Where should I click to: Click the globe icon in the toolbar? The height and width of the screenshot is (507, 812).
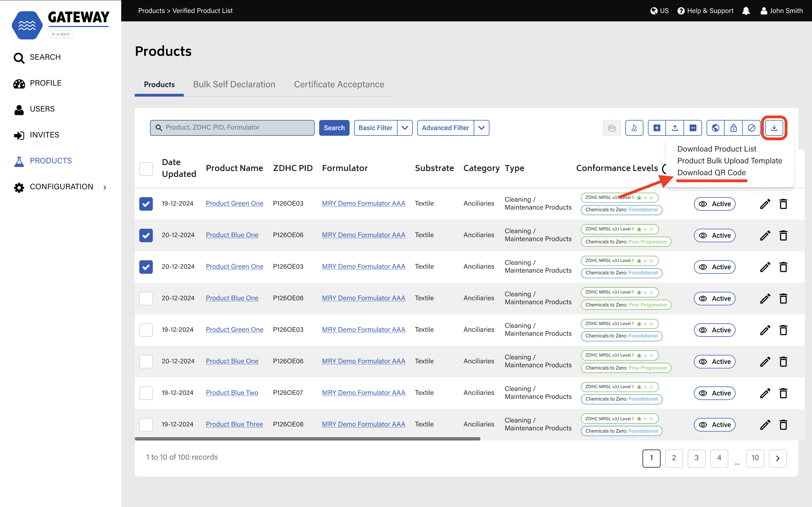tap(715, 128)
